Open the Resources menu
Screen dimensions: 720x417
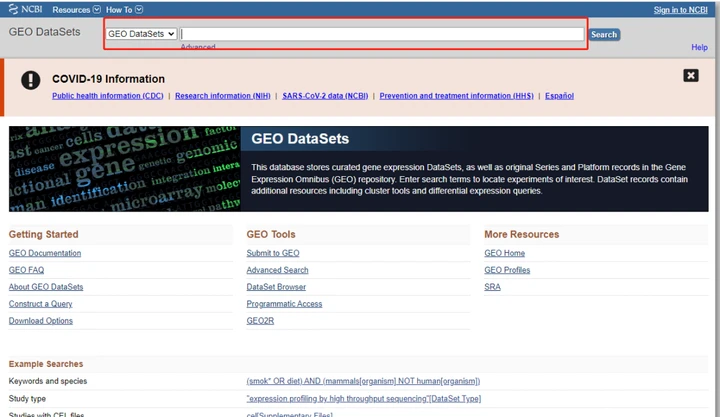(x=76, y=10)
